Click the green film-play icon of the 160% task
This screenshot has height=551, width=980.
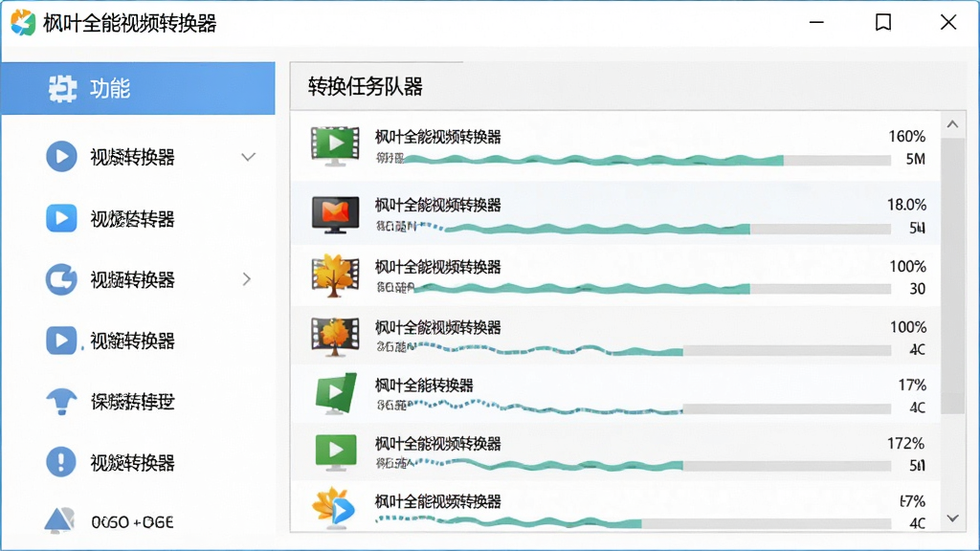[336, 146]
